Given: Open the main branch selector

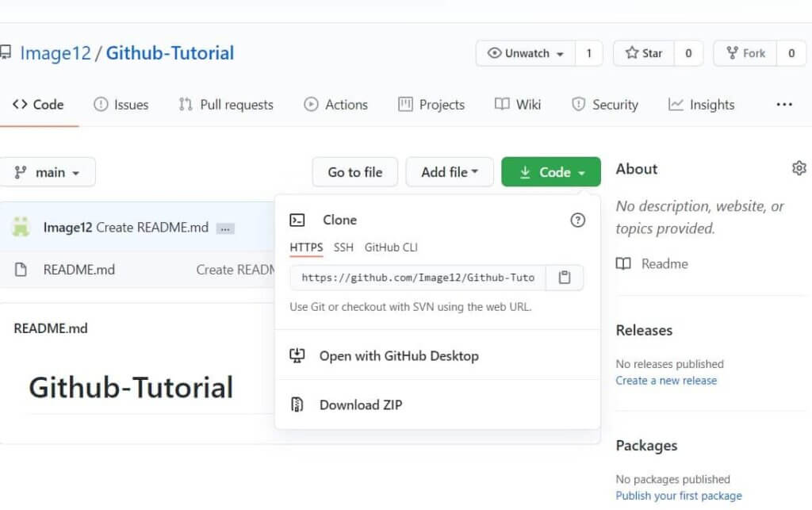Looking at the screenshot, I should coord(47,172).
